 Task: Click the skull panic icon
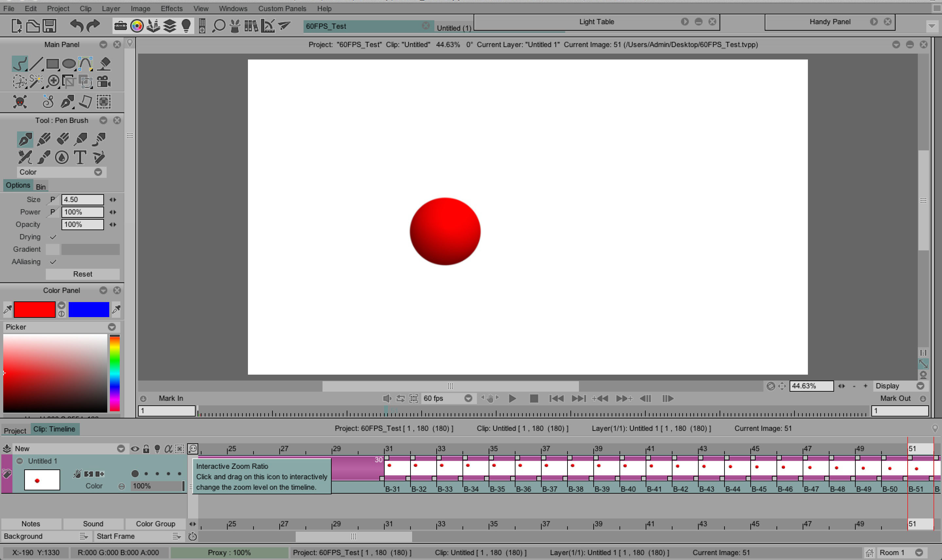click(x=20, y=102)
